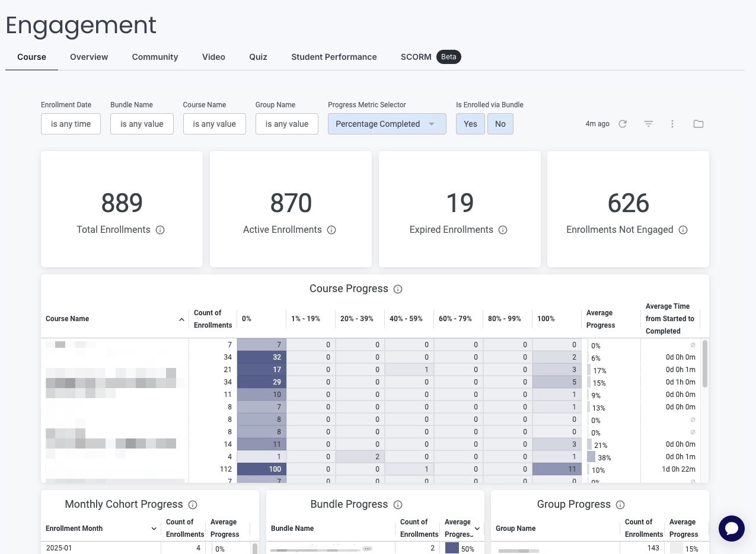This screenshot has width=756, height=554.
Task: Click info icon beside Expired Enrollments
Action: 503,230
